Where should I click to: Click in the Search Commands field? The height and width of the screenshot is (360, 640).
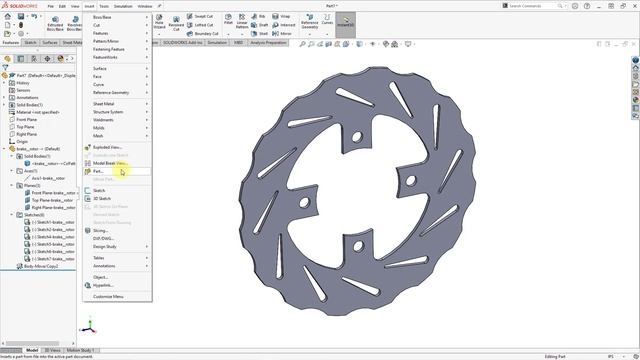[x=533, y=6]
